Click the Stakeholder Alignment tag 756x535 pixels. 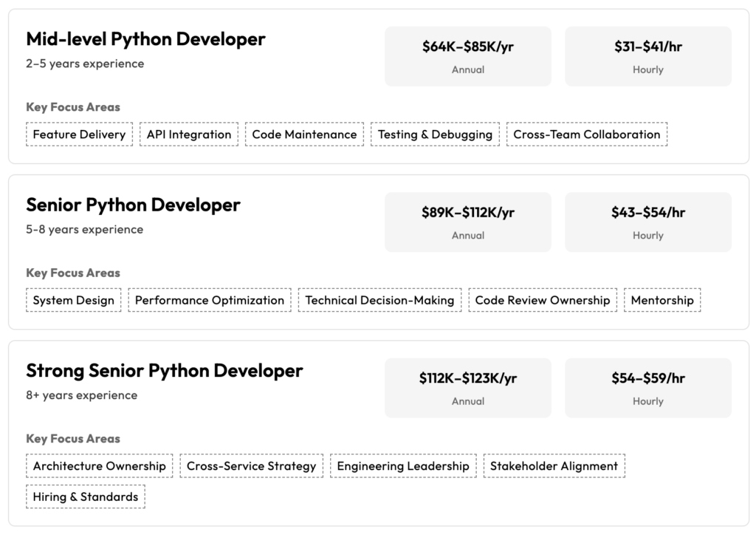point(554,466)
